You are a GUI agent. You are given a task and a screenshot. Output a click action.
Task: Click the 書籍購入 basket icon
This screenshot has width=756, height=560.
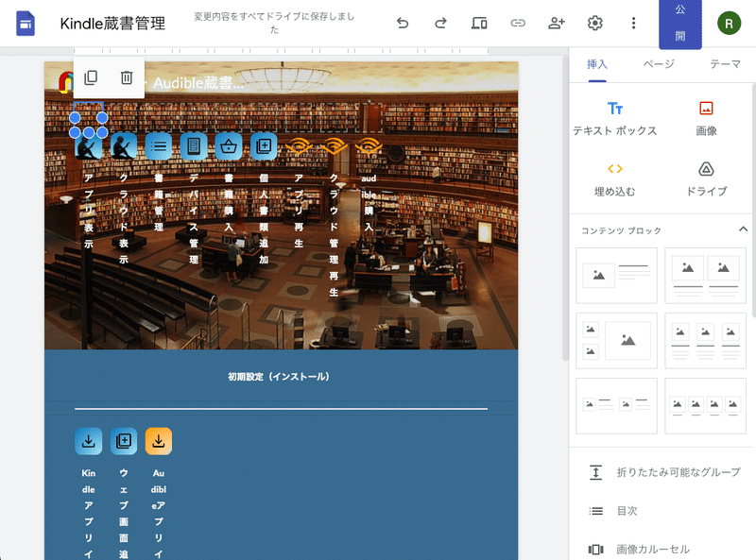[x=229, y=146]
